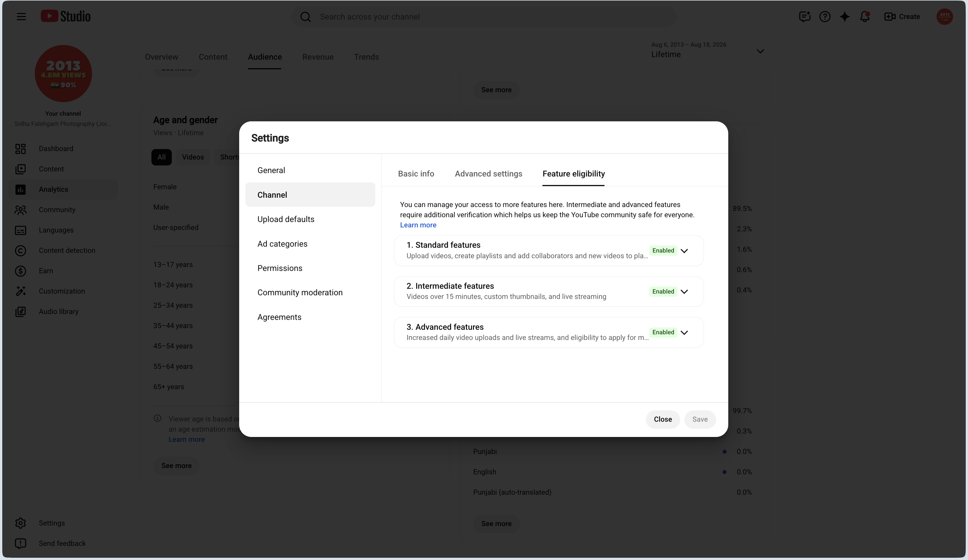Click the Save button in Settings
968x560 pixels.
point(700,419)
